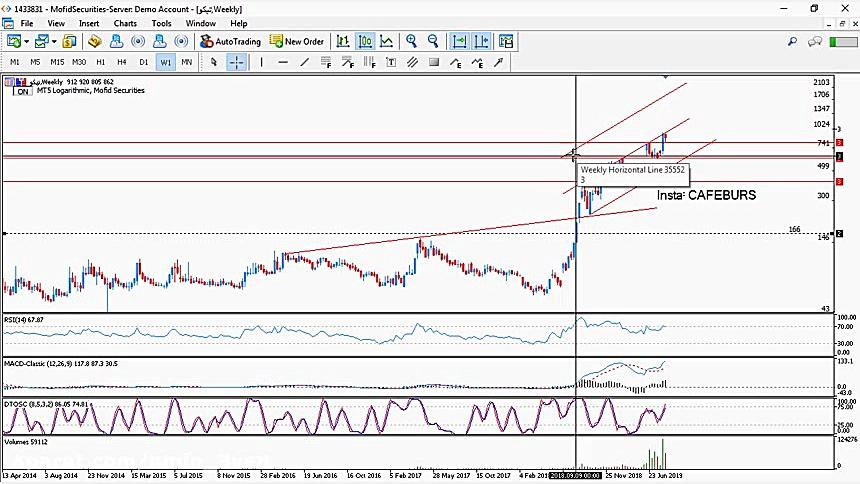The width and height of the screenshot is (860, 484).
Task: Select the Fibonacci Retracement tool
Action: click(326, 62)
